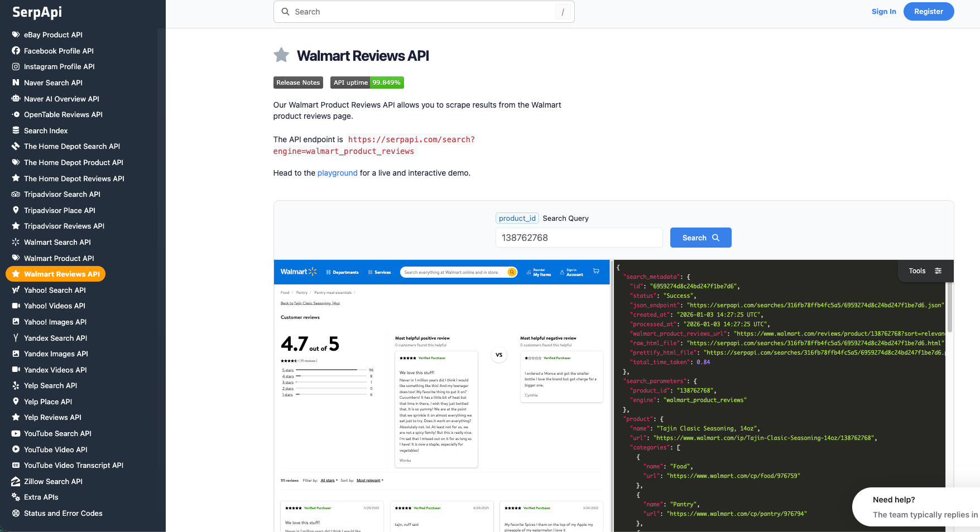Click the Need help? chat widget
The height and width of the screenshot is (532, 980).
click(x=917, y=507)
